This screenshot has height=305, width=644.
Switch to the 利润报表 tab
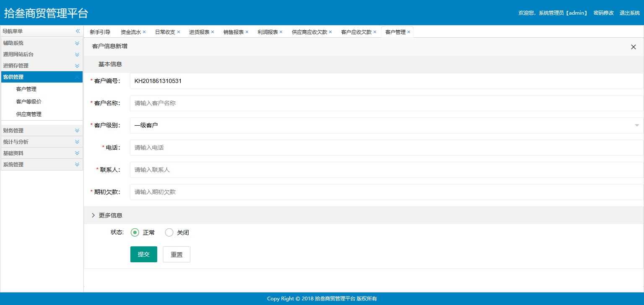coord(267,32)
